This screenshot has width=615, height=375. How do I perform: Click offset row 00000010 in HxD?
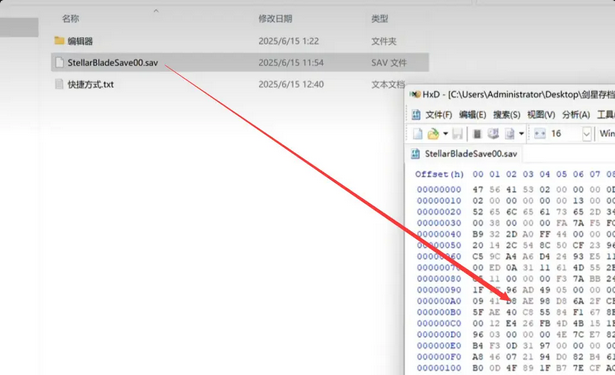pos(439,200)
